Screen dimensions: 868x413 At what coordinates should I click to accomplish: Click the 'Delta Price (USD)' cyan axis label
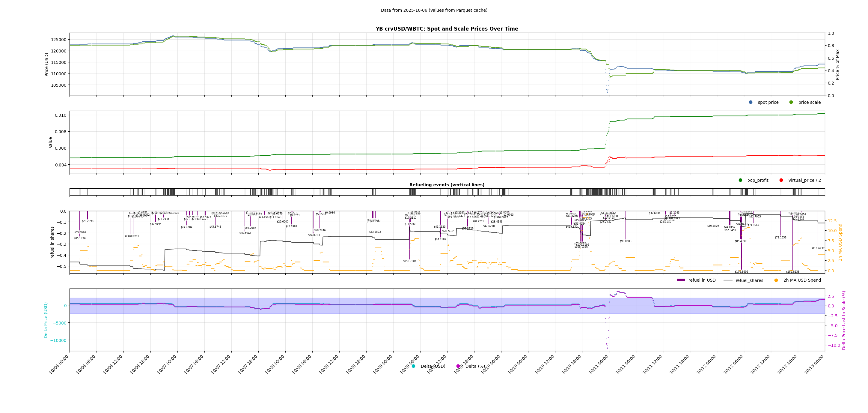(x=46, y=320)
